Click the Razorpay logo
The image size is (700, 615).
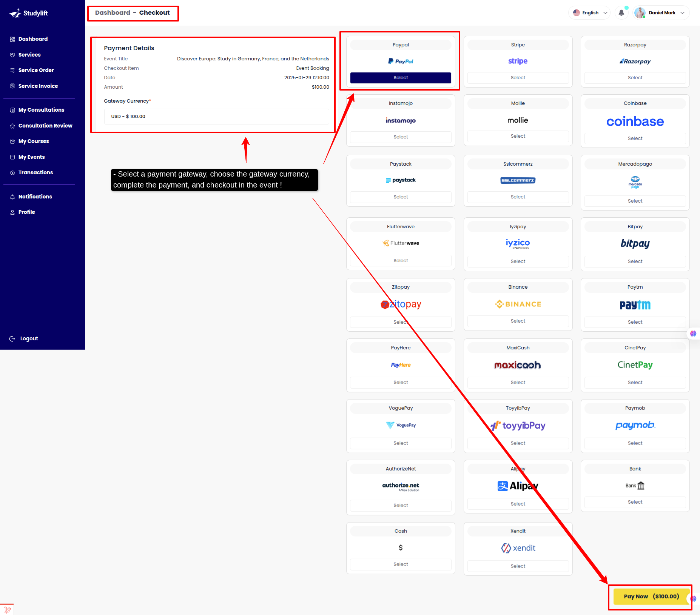coord(635,61)
